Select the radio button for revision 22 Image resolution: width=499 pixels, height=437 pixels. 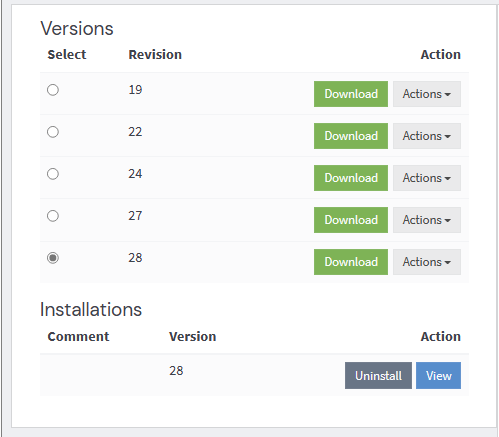[x=53, y=132]
